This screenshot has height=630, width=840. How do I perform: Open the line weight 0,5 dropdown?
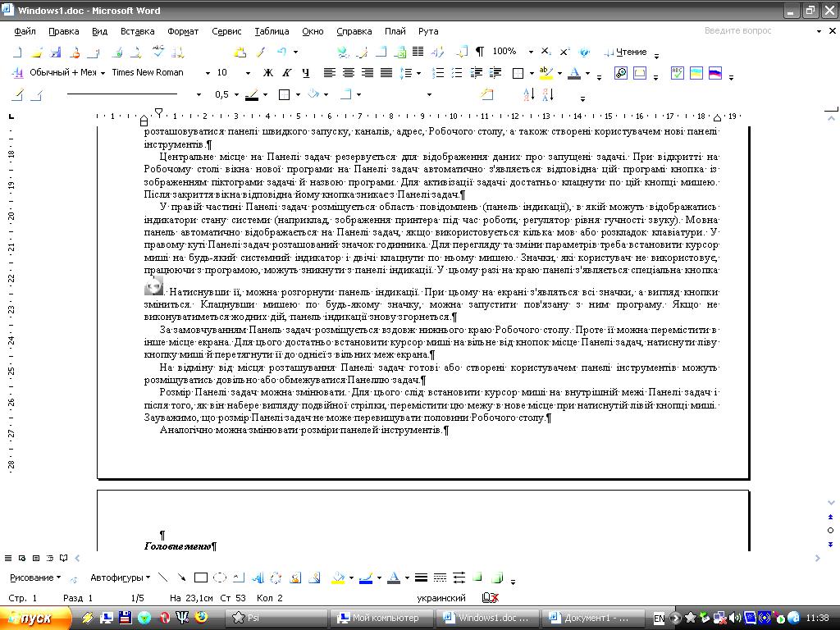(236, 95)
